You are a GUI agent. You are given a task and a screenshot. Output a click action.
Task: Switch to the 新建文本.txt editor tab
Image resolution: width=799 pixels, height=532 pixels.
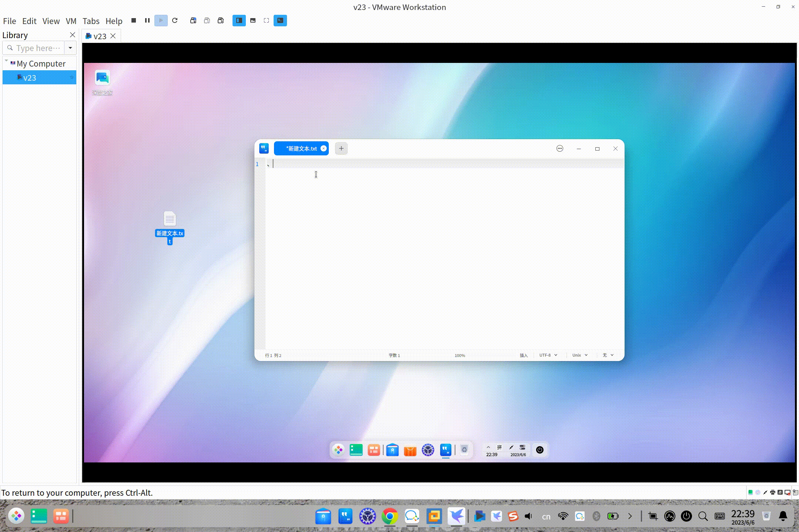tap(301, 149)
